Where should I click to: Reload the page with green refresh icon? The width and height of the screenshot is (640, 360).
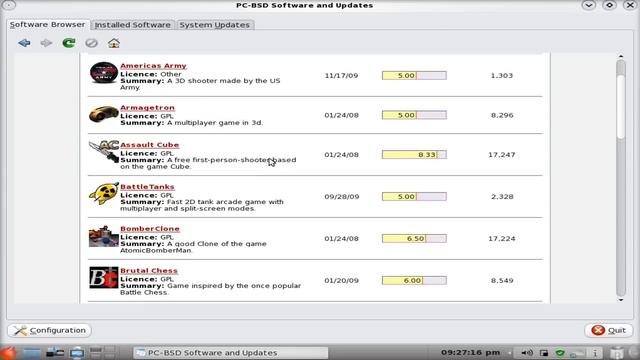[x=69, y=43]
